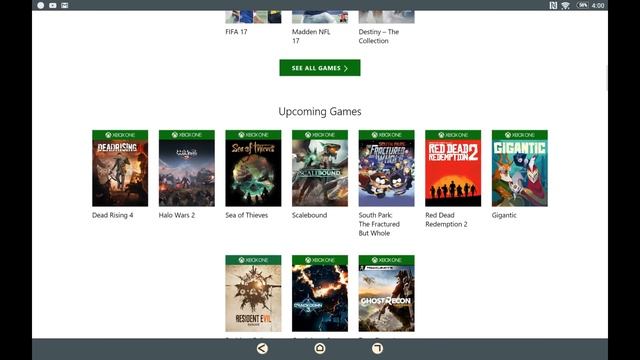Screen dimensions: 640x360
Task: Click South Park: The Fractured But Whole title
Action: pyautogui.click(x=379, y=224)
